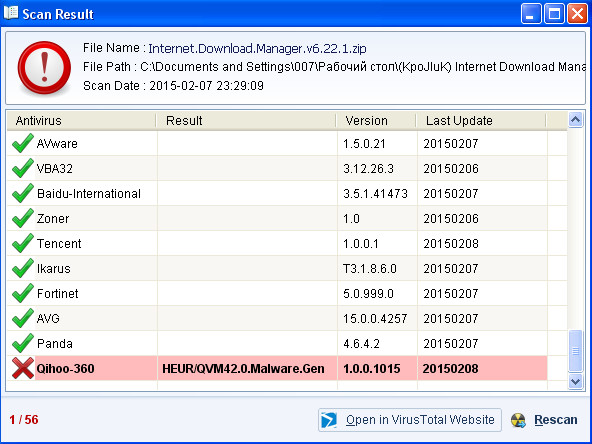Click version 1.0.0.1015 of Qihoo-360
This screenshot has height=444, width=592.
[372, 368]
